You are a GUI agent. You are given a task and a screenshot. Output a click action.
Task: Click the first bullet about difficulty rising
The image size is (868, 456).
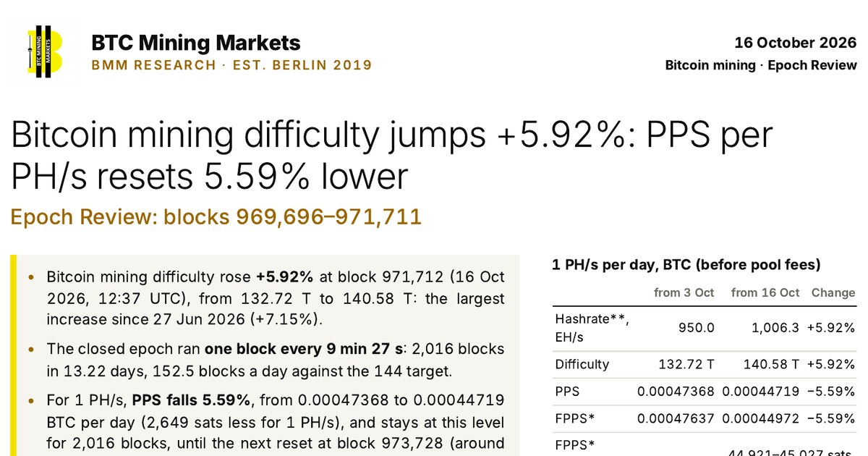276,298
